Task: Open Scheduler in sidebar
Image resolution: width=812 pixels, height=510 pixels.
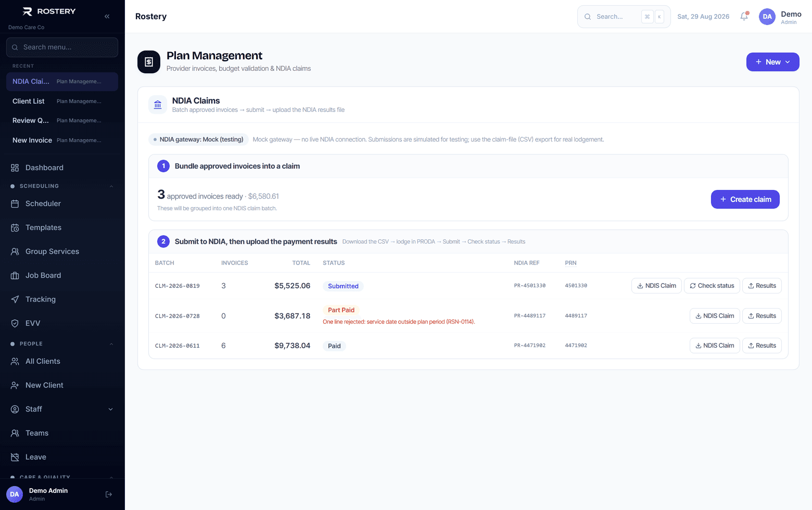Action: [62, 203]
